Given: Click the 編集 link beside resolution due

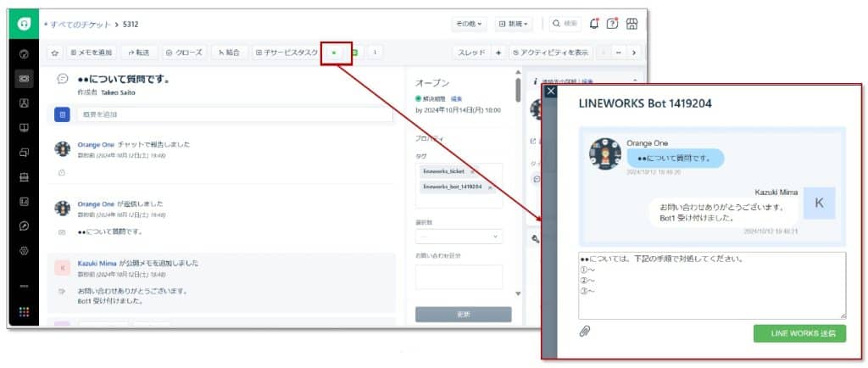Looking at the screenshot, I should pyautogui.click(x=456, y=98).
